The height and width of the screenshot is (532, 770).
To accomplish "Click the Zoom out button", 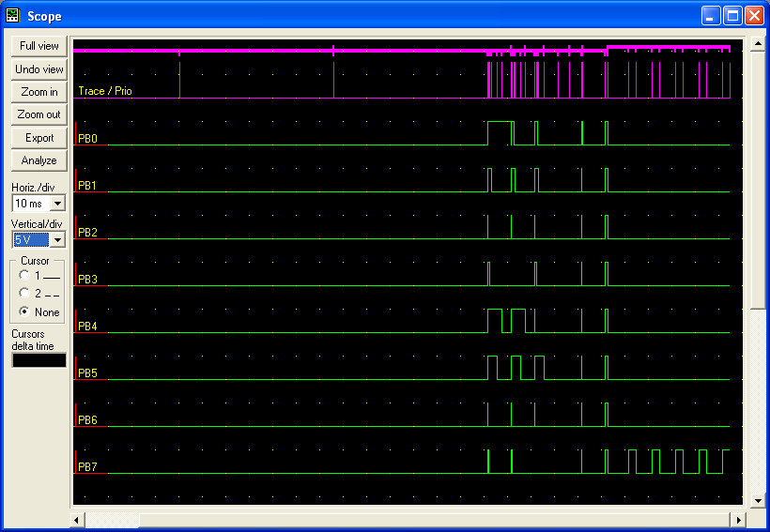I will (x=38, y=114).
